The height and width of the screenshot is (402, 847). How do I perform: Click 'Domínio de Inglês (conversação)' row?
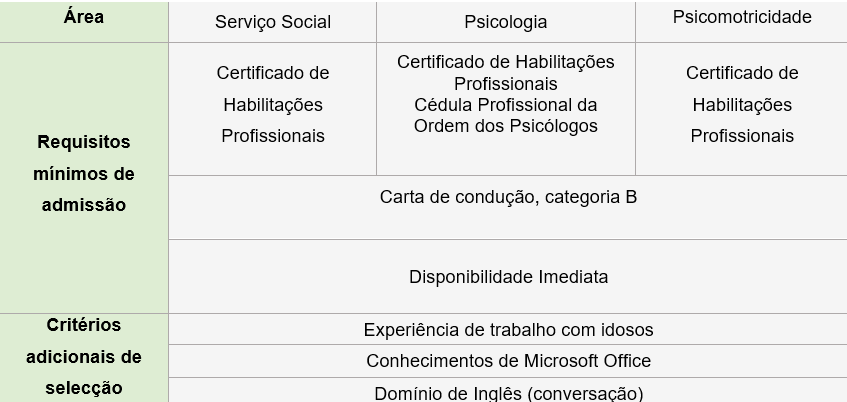pos(508,391)
